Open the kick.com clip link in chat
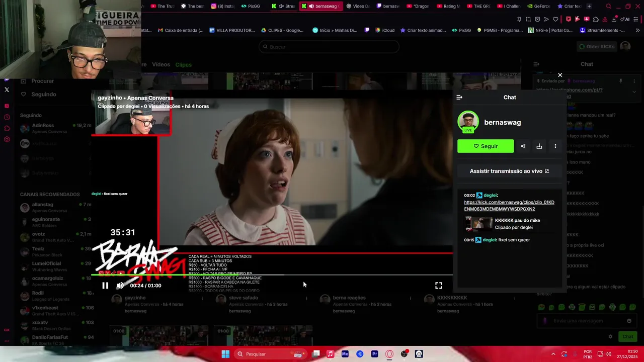Screen dimensions: 644x362 (x=509, y=206)
